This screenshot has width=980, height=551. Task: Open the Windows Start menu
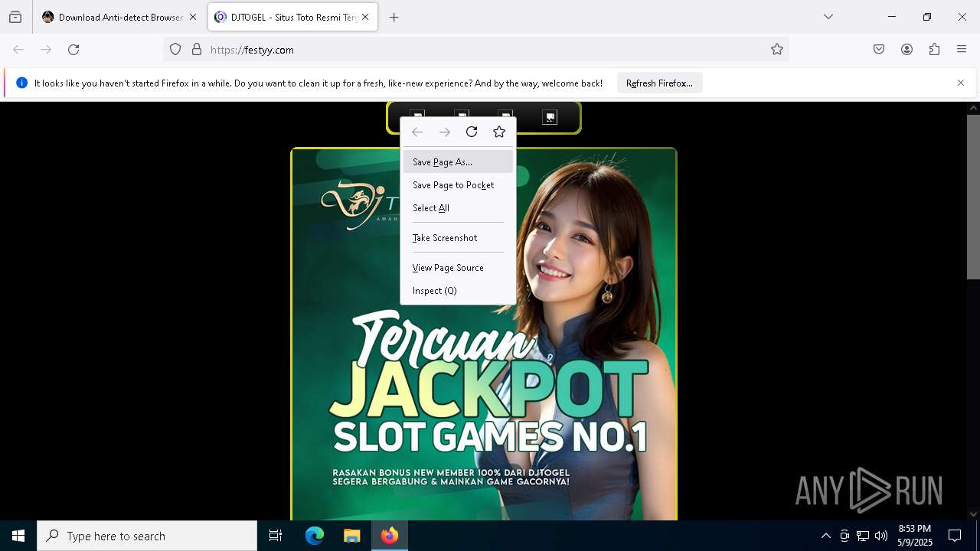click(18, 536)
